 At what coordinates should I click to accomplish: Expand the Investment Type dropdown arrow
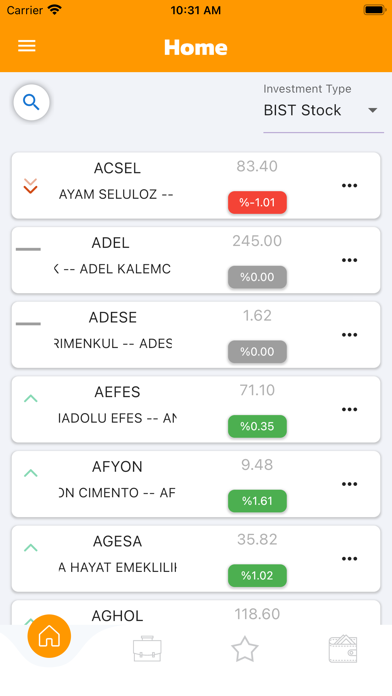372,110
